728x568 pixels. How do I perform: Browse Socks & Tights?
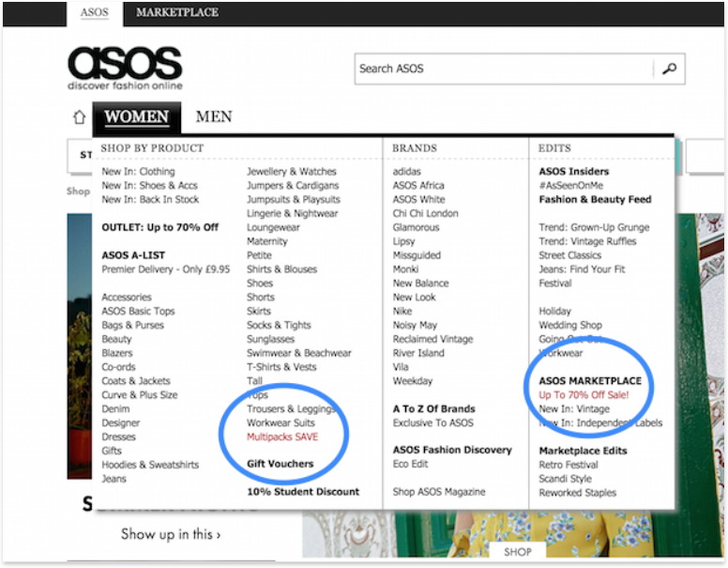pyautogui.click(x=279, y=325)
